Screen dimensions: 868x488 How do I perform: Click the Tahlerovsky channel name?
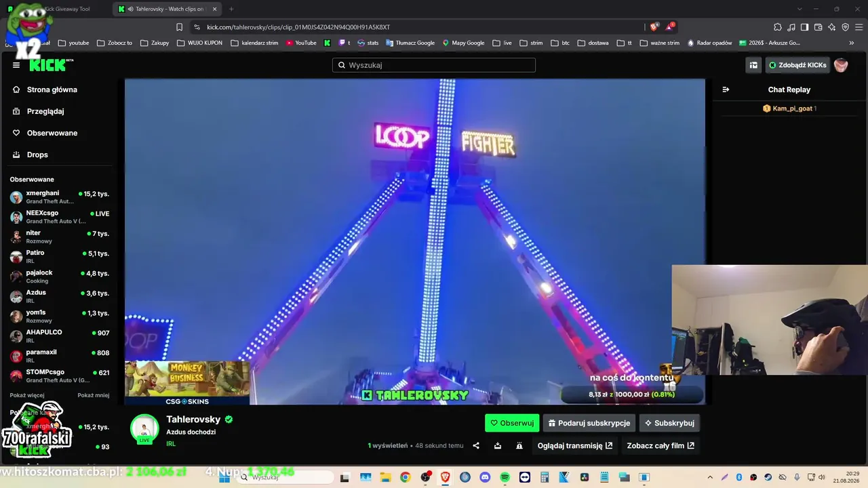coord(193,420)
